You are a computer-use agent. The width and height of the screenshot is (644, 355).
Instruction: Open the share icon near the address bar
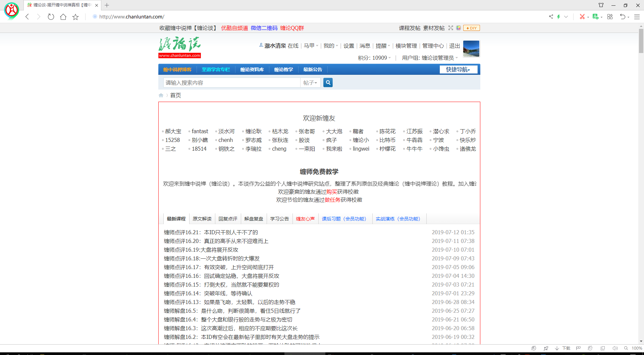point(551,16)
